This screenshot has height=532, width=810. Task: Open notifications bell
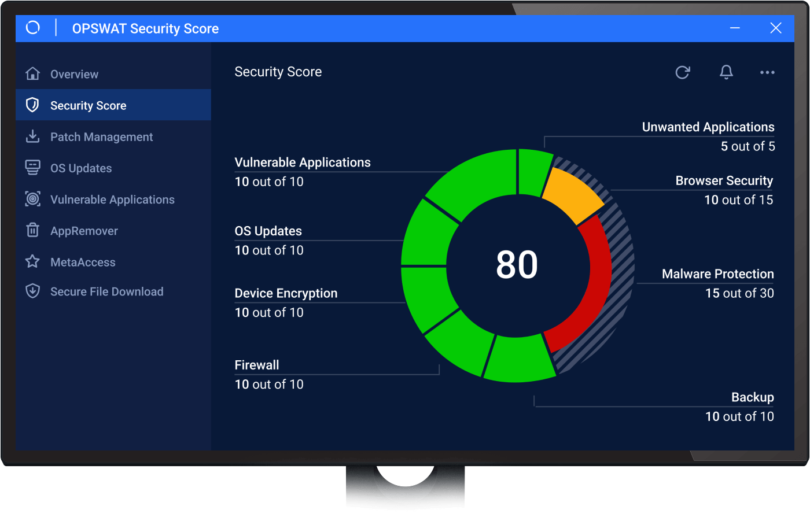point(726,72)
